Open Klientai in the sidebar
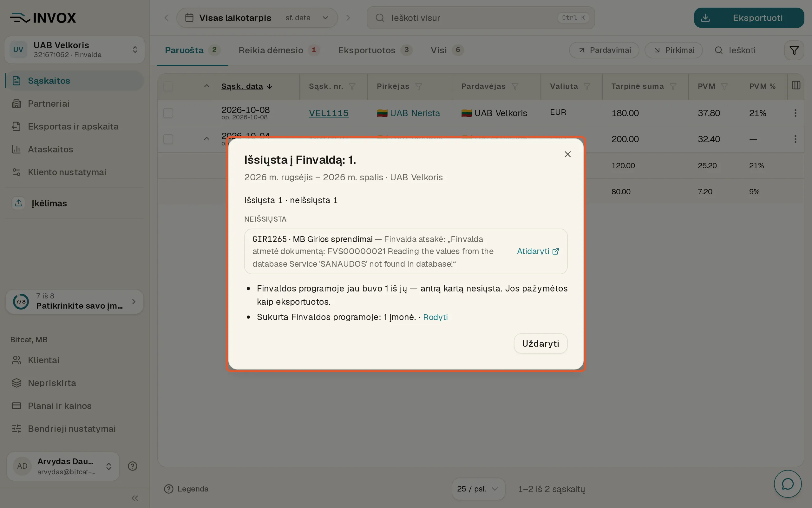 click(74, 360)
